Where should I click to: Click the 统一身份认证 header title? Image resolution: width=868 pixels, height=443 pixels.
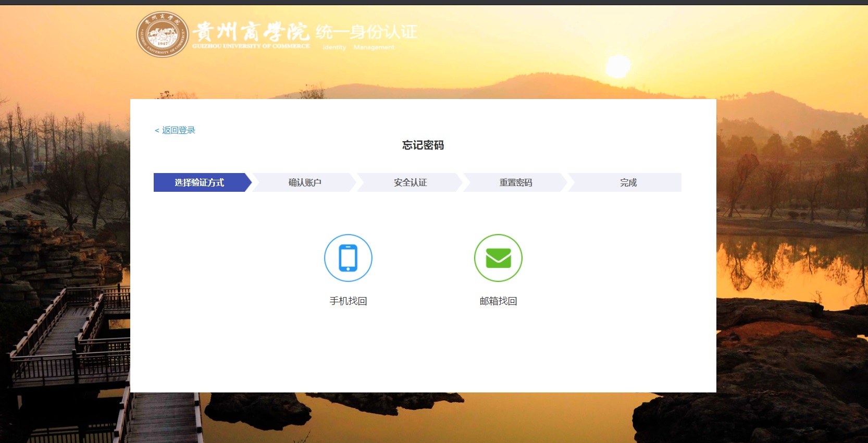366,32
